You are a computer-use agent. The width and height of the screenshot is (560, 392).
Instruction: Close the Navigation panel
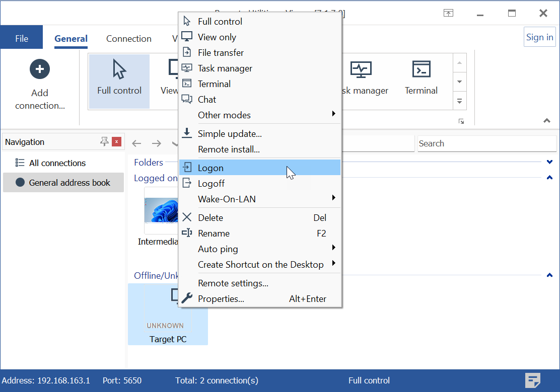click(116, 142)
